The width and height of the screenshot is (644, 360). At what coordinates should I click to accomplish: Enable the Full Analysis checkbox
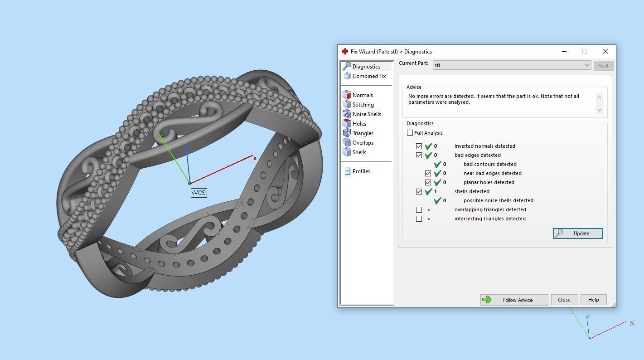point(410,133)
